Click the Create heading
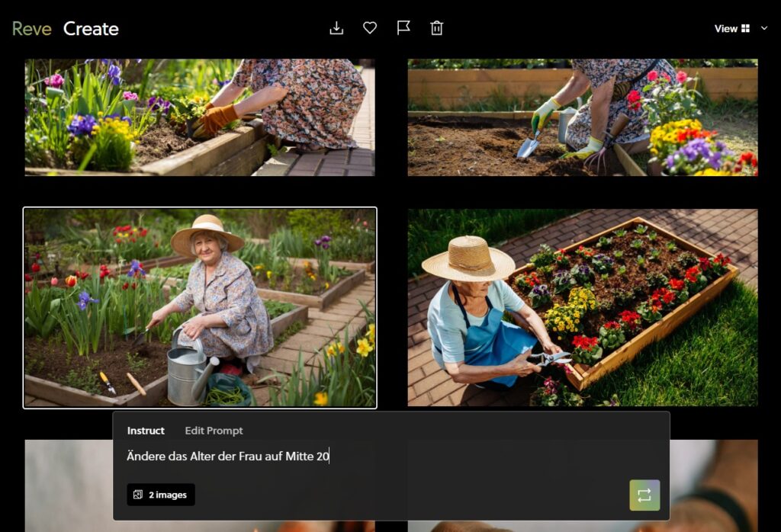The height and width of the screenshot is (532, 781). (91, 29)
